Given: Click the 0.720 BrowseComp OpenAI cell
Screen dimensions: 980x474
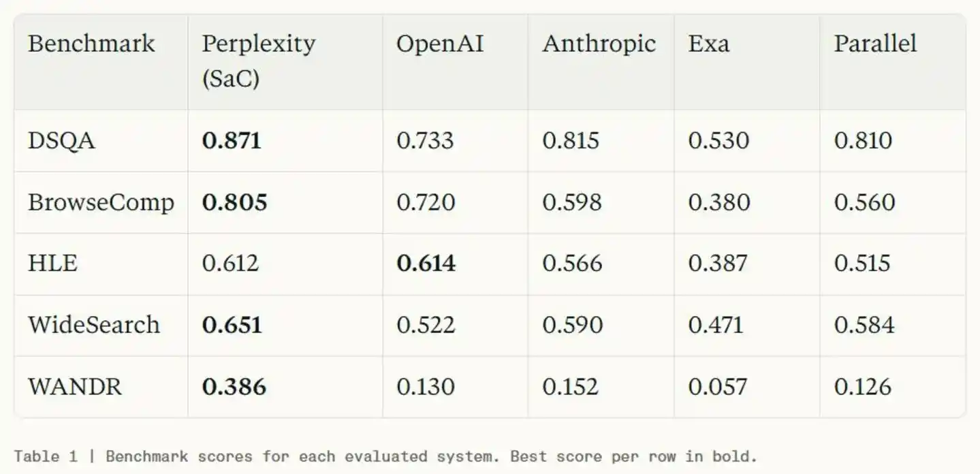Looking at the screenshot, I should (426, 202).
